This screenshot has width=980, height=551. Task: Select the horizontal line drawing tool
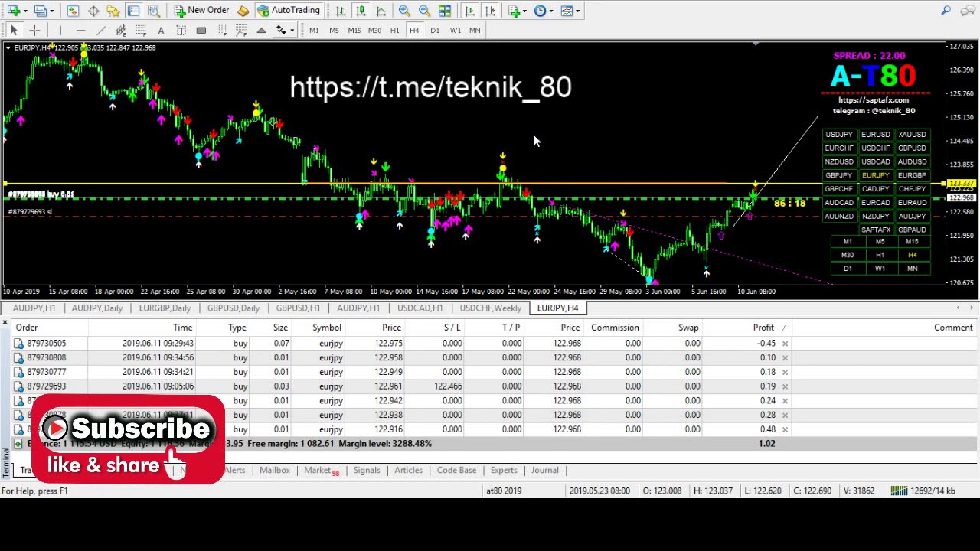(x=80, y=30)
